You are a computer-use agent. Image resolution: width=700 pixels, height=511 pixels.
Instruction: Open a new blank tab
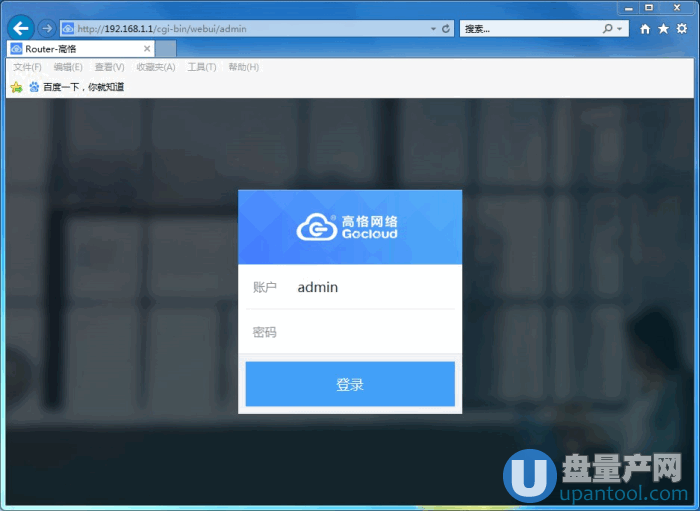pyautogui.click(x=166, y=48)
